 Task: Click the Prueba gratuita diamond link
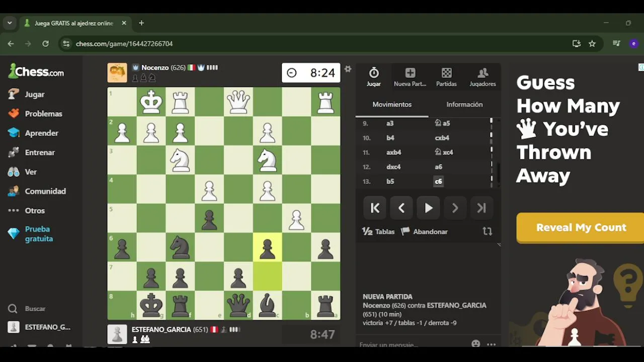[30, 234]
